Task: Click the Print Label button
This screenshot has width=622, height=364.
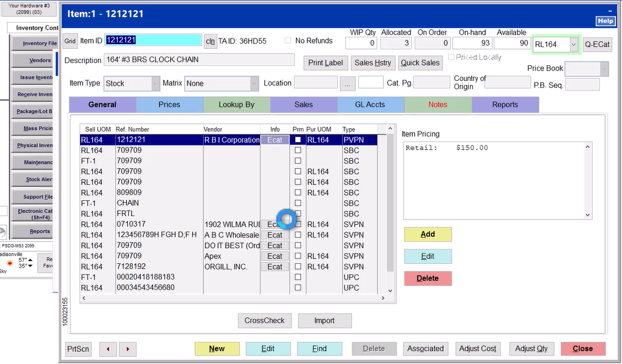Action: tap(326, 63)
